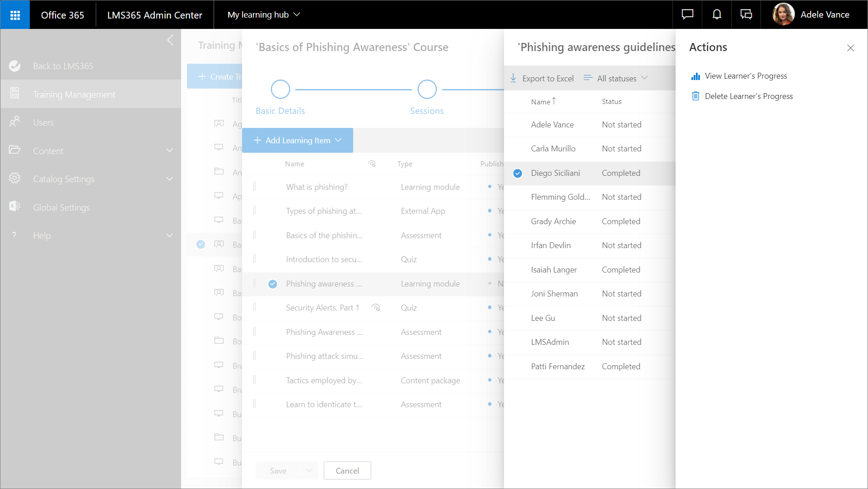Click the Cancel button

347,470
